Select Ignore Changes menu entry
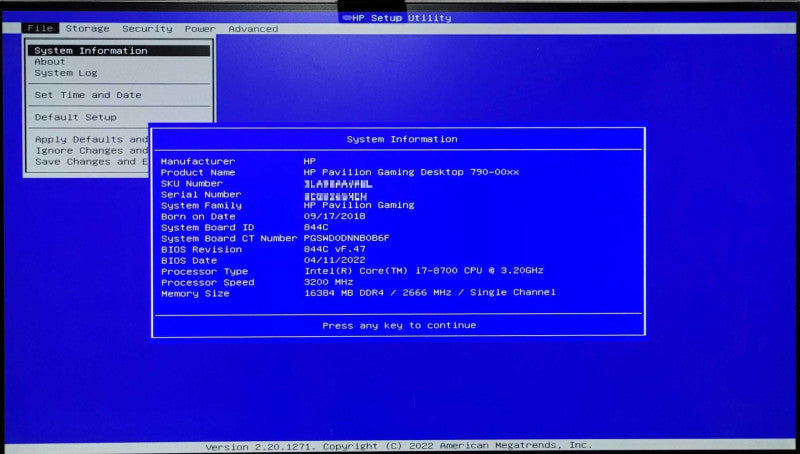Screen dimensions: 800x454 click(91, 150)
